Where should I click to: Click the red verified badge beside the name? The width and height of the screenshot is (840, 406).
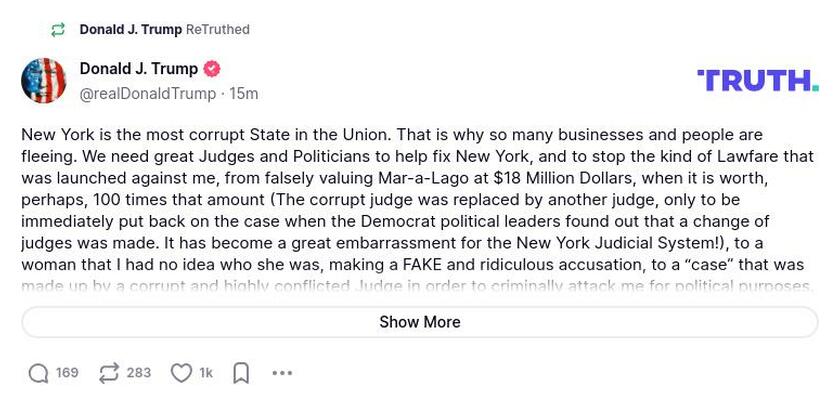click(x=212, y=69)
